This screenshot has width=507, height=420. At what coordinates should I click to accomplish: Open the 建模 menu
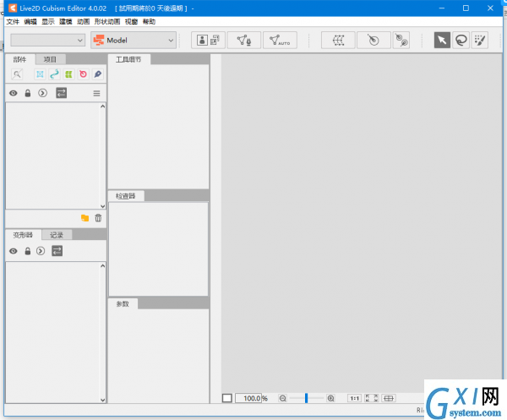tap(66, 22)
